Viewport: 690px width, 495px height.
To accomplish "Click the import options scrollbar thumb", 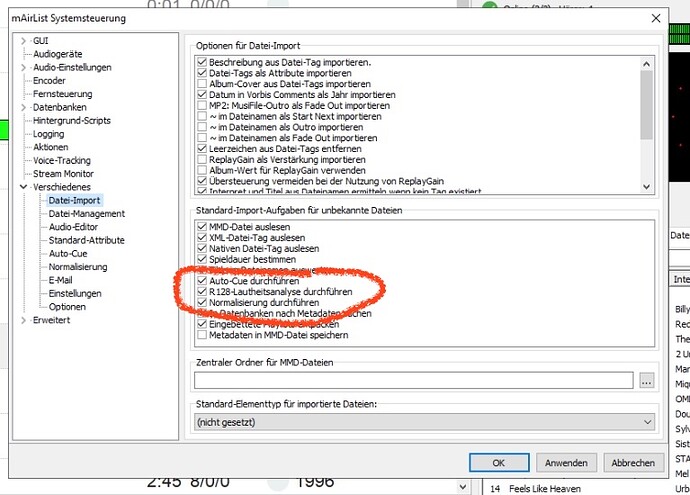I will coord(646,105).
